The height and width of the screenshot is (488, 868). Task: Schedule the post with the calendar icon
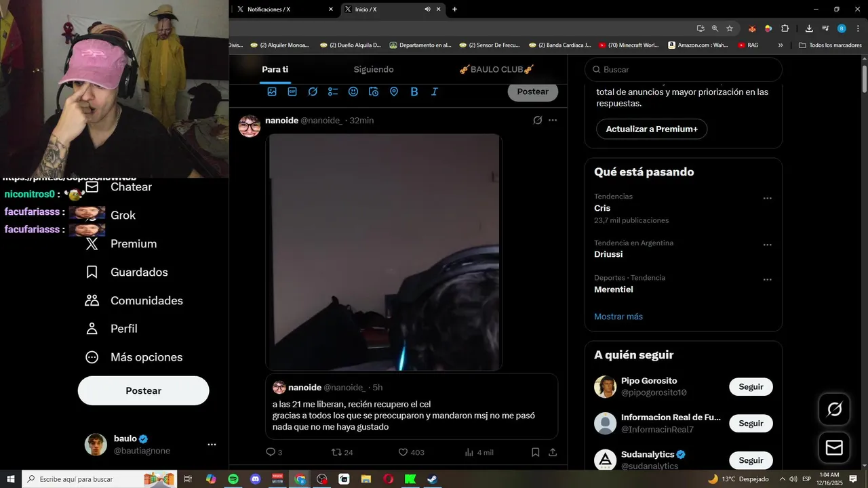point(374,91)
